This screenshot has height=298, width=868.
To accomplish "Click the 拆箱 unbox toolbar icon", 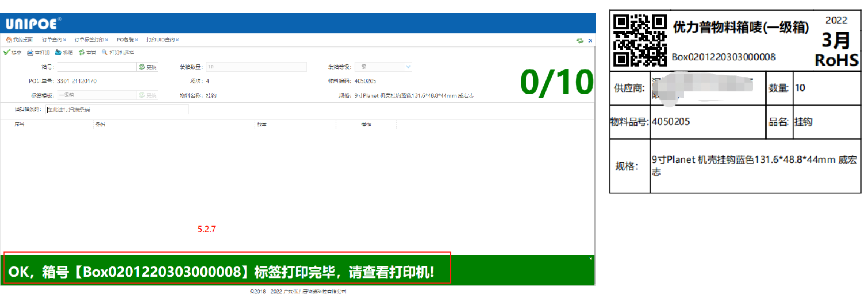I will click(x=58, y=52).
